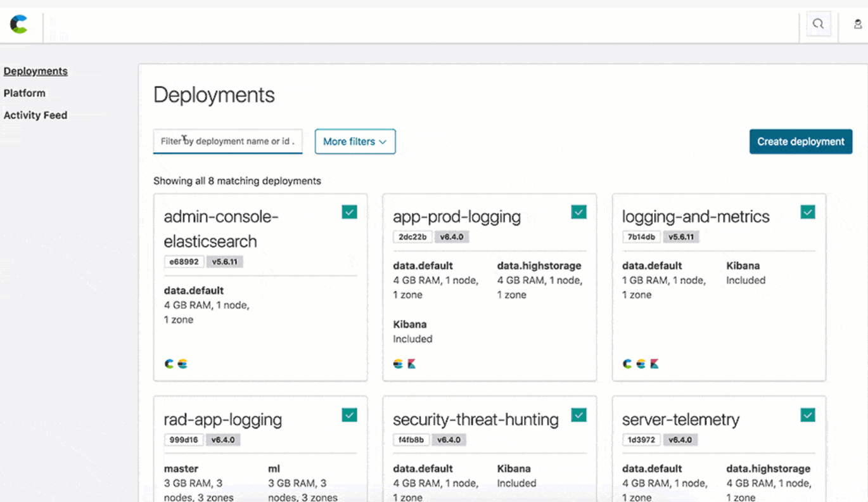Image resolution: width=868 pixels, height=502 pixels.
Task: Click the Create deployment button
Action: (x=801, y=141)
